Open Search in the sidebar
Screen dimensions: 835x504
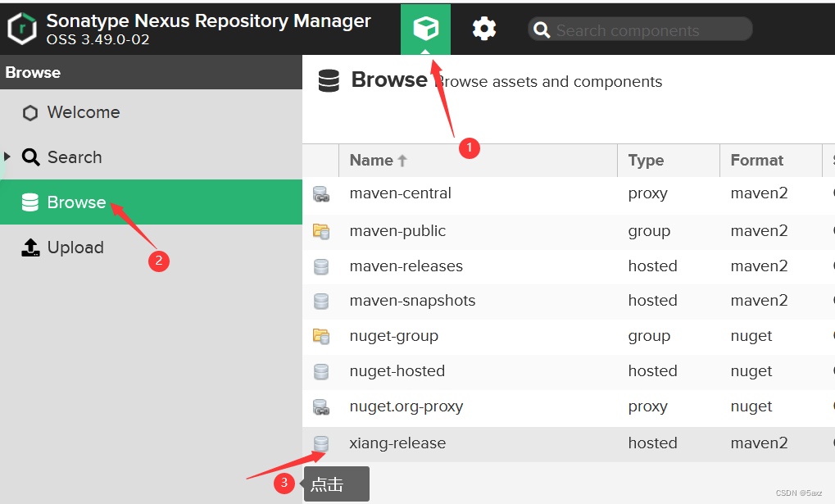point(152,157)
